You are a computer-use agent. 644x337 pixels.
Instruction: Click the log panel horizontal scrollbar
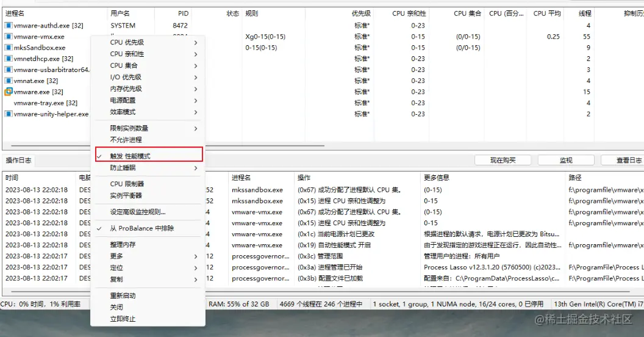320,291
